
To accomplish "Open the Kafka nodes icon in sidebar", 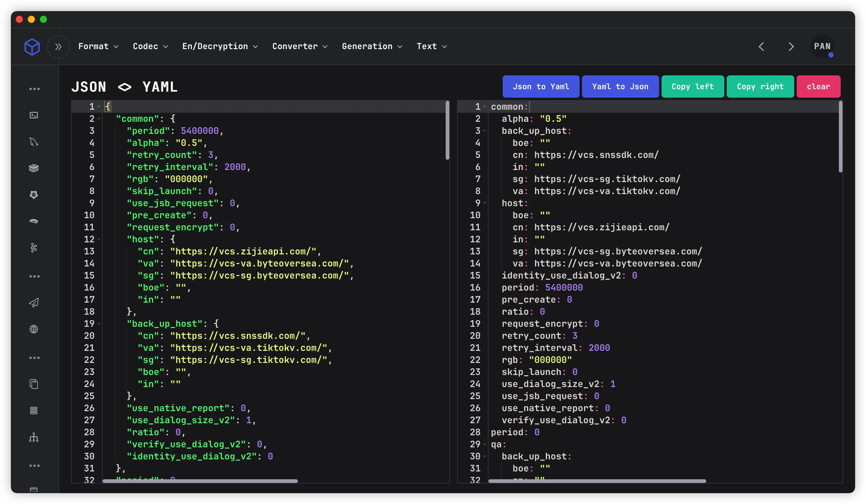I will click(x=34, y=248).
